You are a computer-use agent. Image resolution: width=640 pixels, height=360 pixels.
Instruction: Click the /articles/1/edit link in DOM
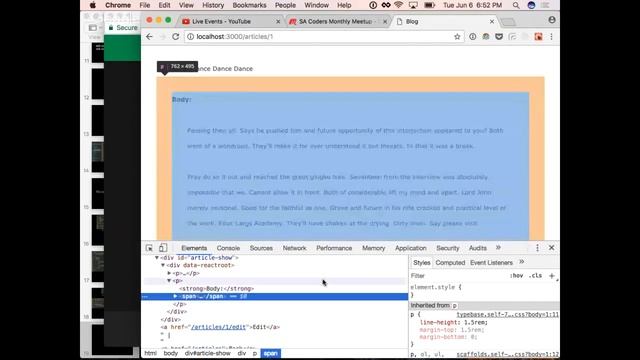pos(218,327)
